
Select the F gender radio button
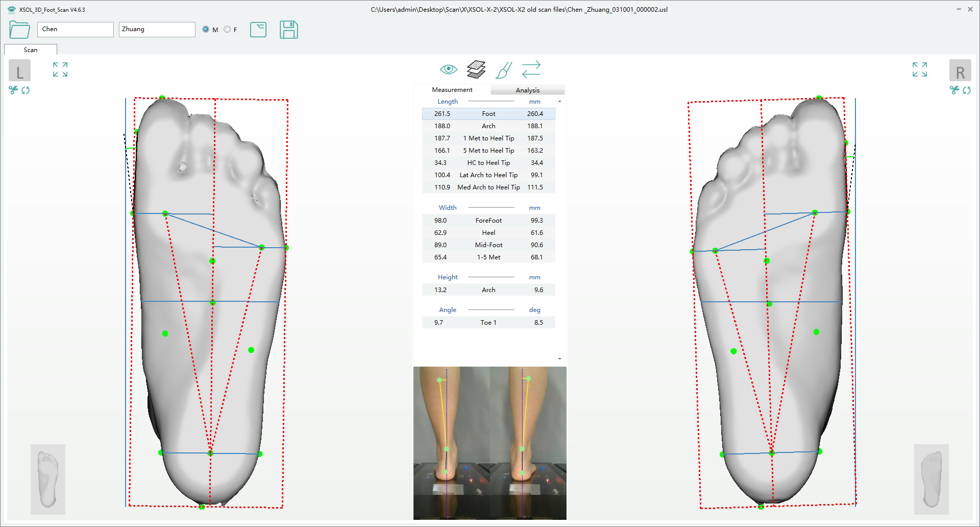tap(227, 30)
